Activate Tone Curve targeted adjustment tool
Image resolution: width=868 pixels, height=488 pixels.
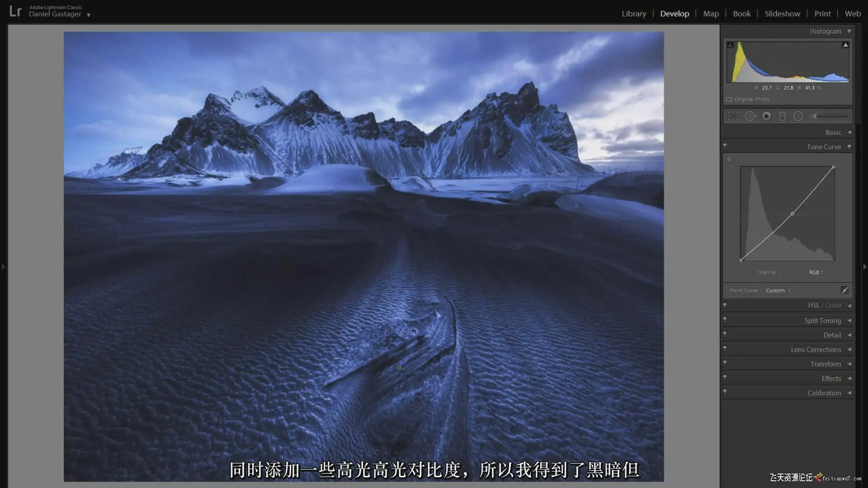tap(729, 159)
